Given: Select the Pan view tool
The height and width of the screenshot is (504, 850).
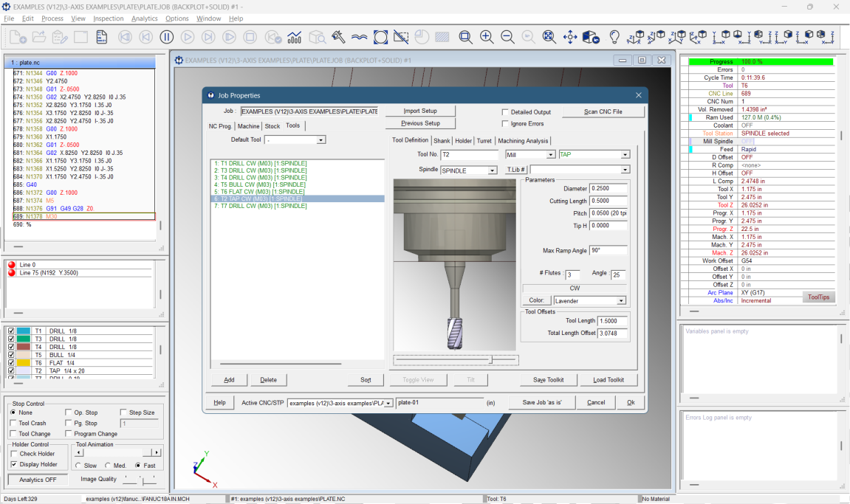Looking at the screenshot, I should 571,35.
